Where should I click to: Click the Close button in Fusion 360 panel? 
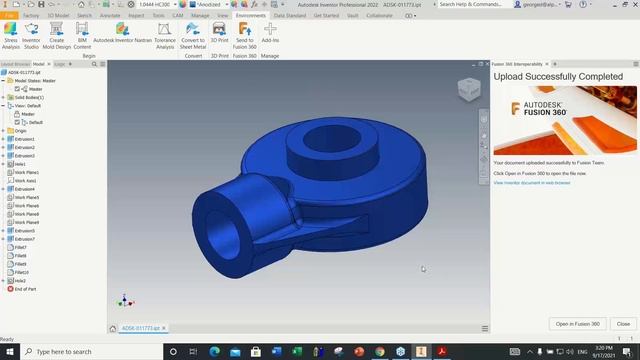(623, 324)
